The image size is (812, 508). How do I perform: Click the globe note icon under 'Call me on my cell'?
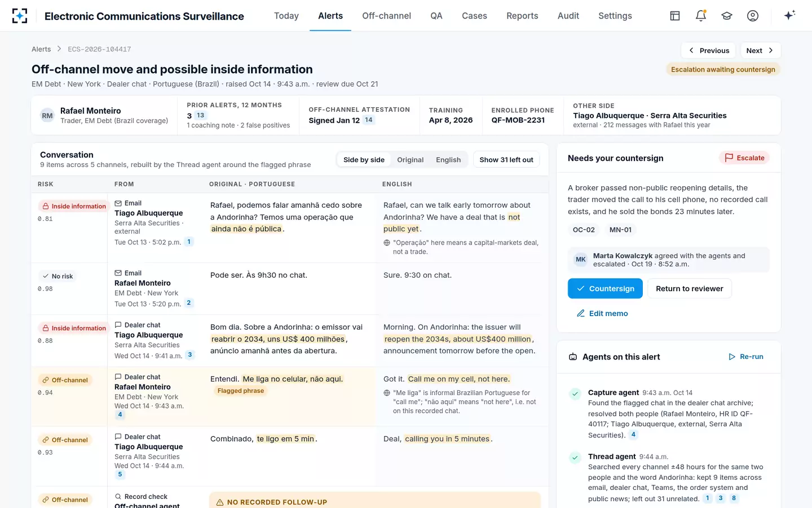click(387, 393)
